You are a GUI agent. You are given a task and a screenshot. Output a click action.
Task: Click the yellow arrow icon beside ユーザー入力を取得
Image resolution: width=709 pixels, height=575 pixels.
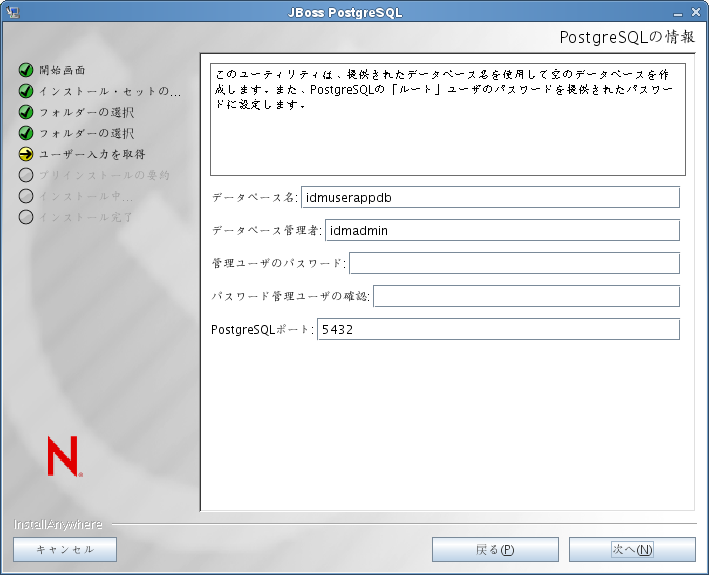point(26,154)
